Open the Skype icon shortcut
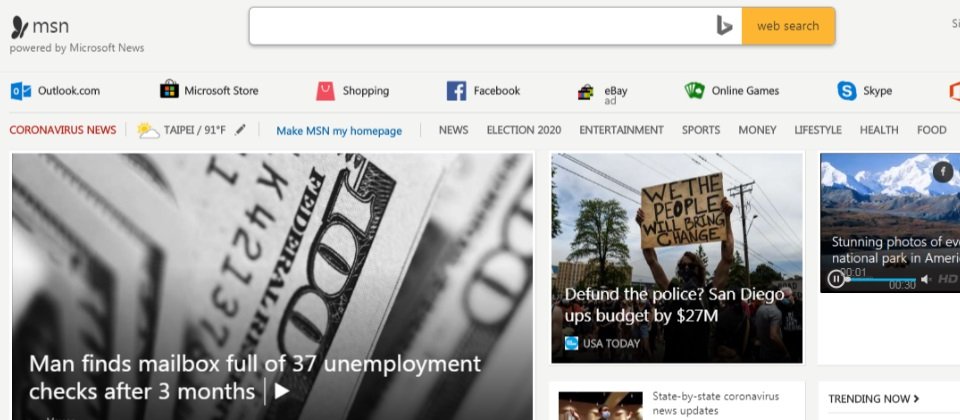 point(847,91)
